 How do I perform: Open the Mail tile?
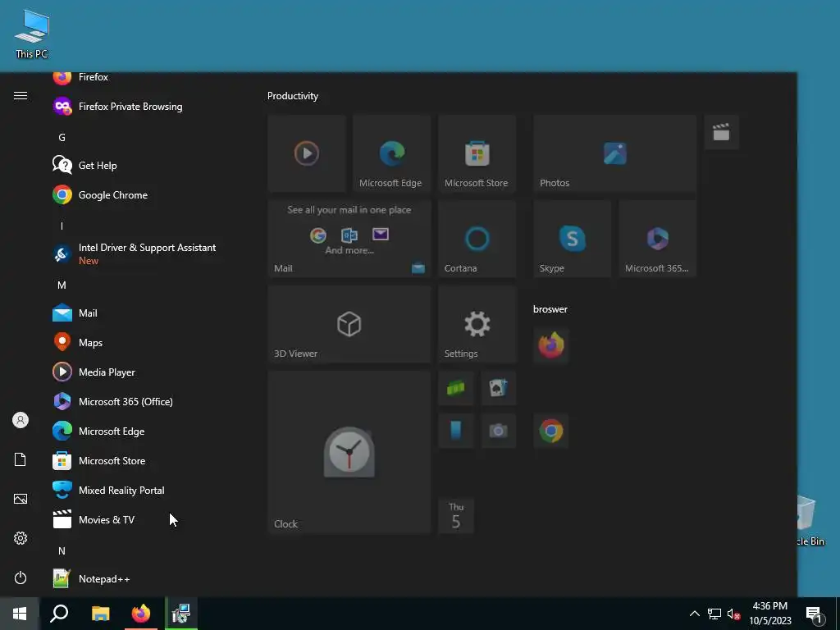point(349,239)
